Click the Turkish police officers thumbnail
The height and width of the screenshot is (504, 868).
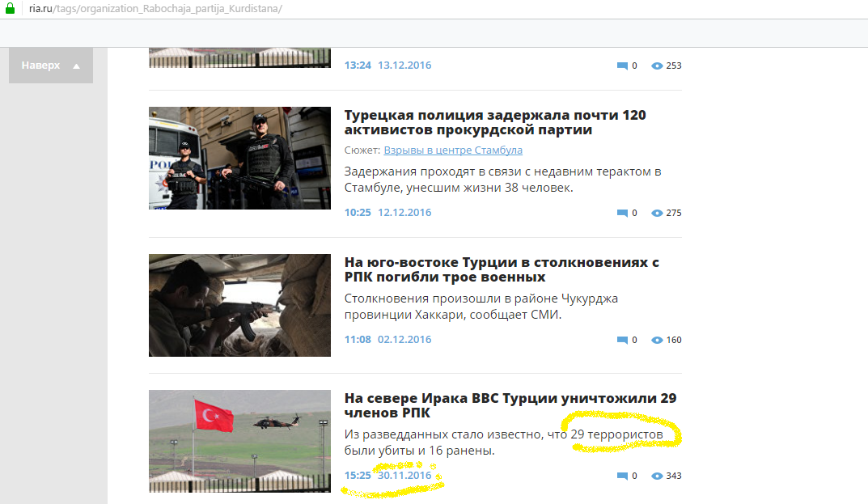[x=239, y=158]
